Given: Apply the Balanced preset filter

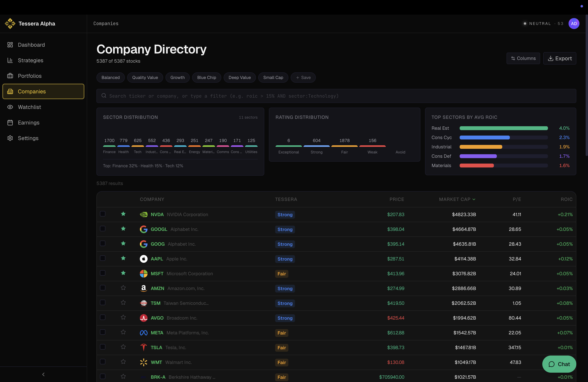Looking at the screenshot, I should tap(110, 78).
